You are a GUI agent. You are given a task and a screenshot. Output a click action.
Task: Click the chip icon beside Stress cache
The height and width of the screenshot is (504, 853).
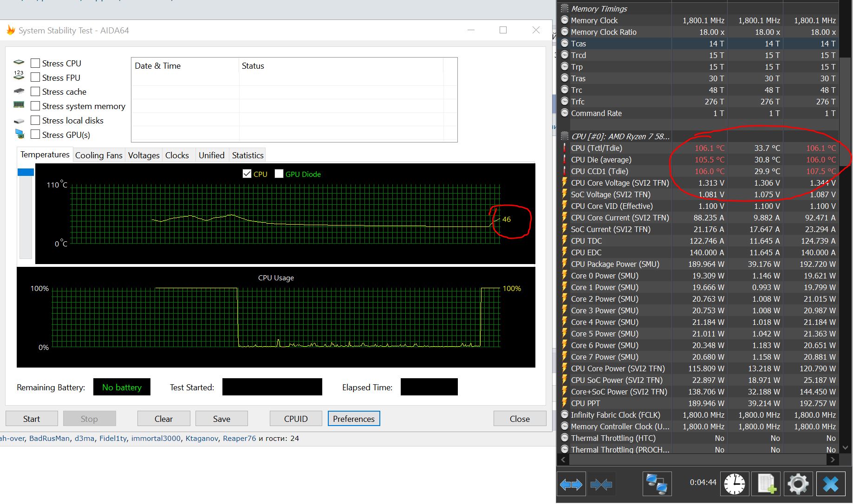click(19, 91)
